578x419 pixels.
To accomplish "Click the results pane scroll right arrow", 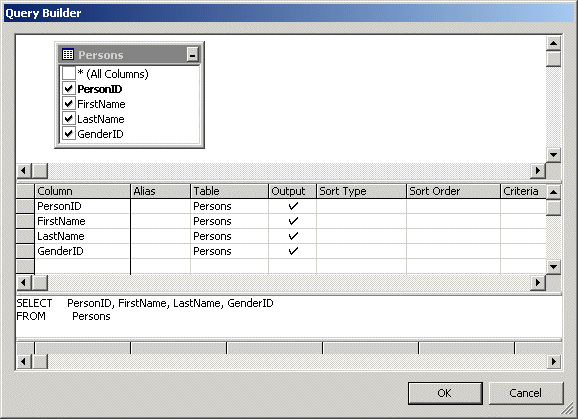I will 553,362.
